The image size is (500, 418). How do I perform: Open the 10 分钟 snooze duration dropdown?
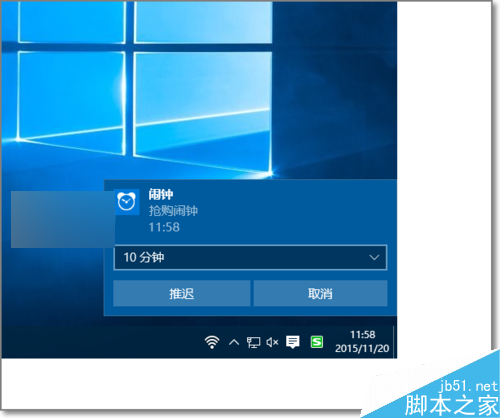[250, 257]
